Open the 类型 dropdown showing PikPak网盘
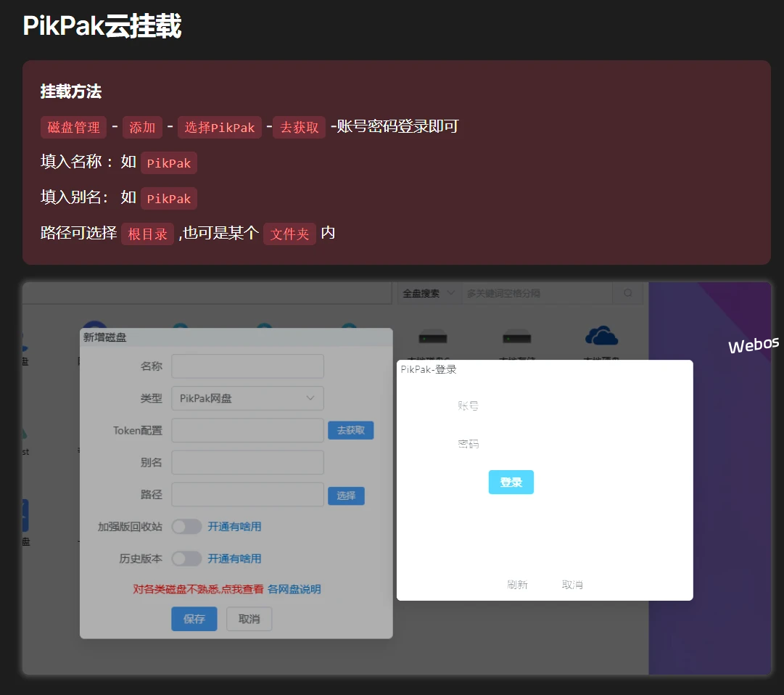784x695 pixels. click(x=247, y=398)
